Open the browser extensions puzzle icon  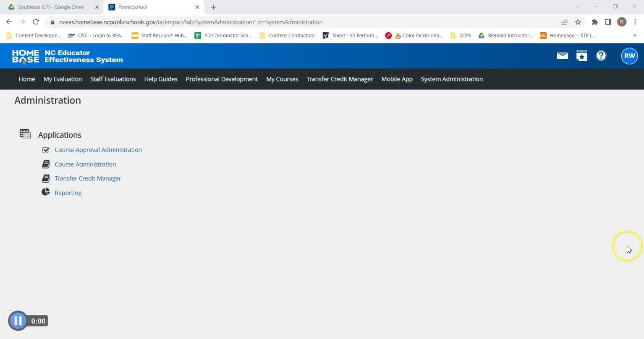pyautogui.click(x=594, y=22)
